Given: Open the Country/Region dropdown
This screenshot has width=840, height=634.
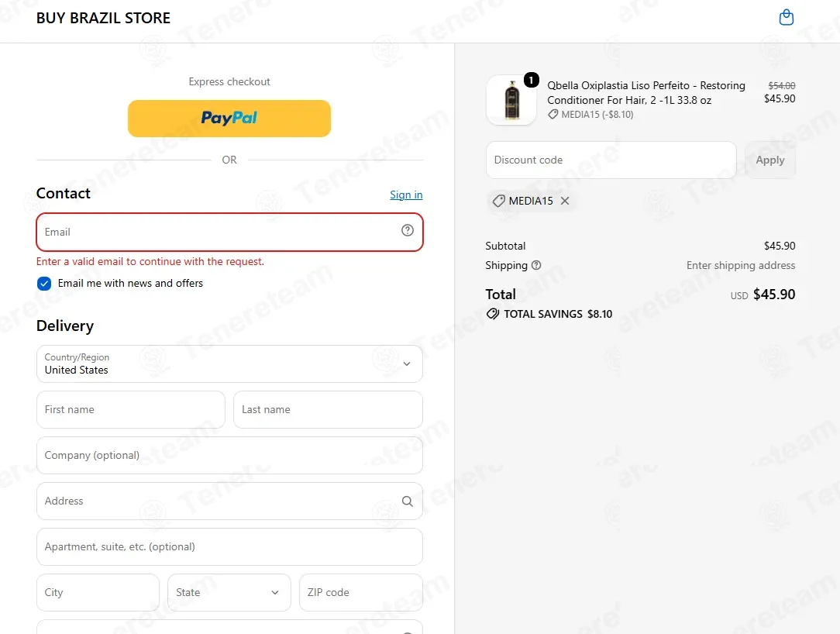Looking at the screenshot, I should pos(229,364).
